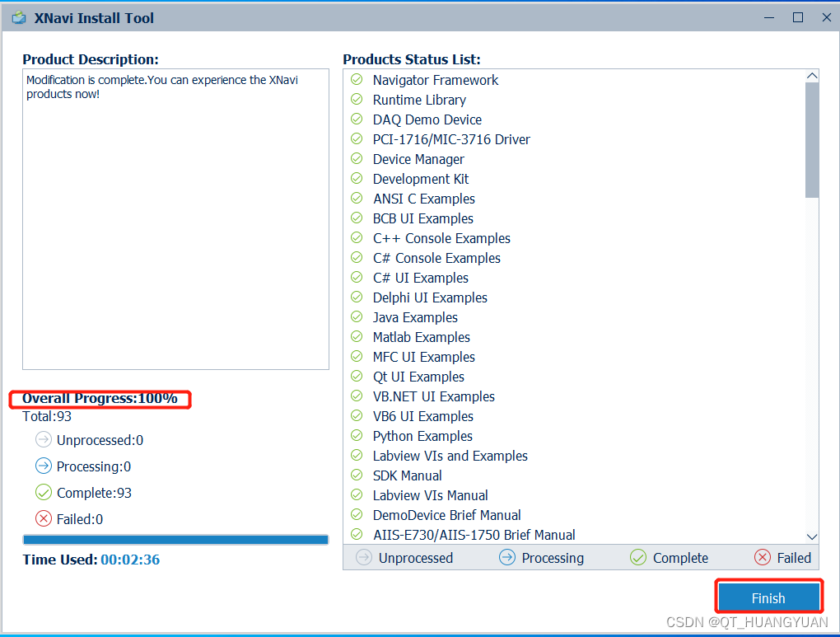
Task: Select the Python Examples entry
Action: point(422,437)
